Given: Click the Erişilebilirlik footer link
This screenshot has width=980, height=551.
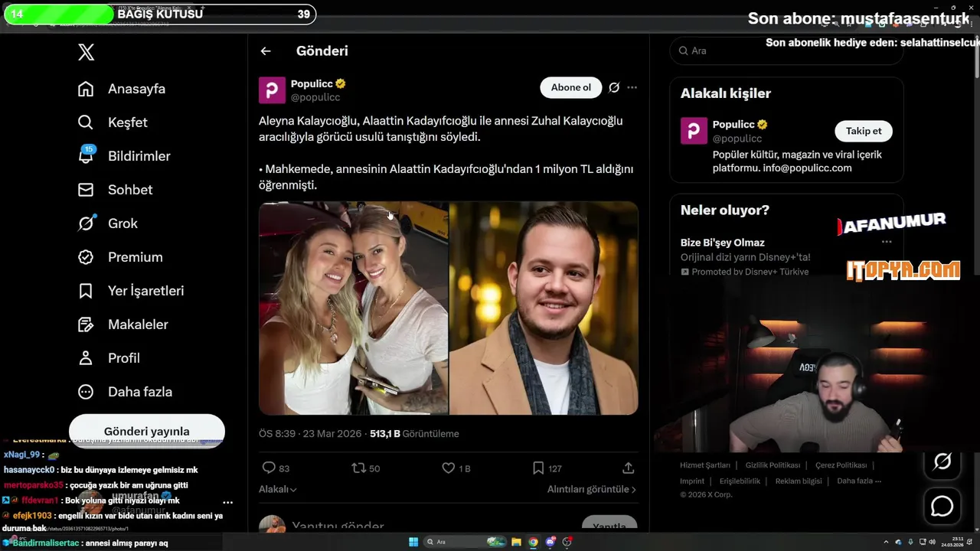Looking at the screenshot, I should point(740,481).
